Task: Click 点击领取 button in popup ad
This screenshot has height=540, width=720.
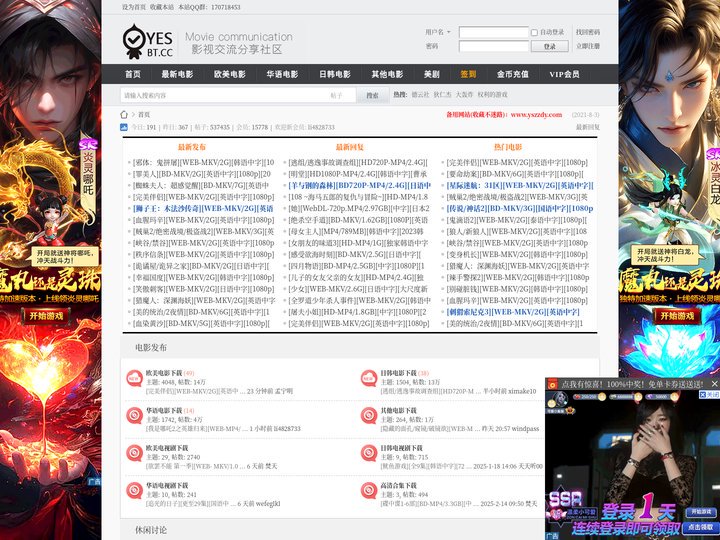Action: click(701, 527)
